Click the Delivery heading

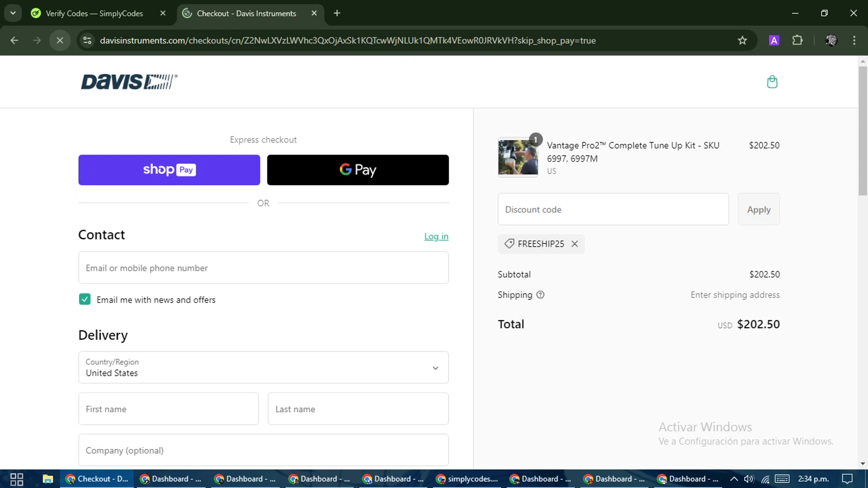coord(103,335)
